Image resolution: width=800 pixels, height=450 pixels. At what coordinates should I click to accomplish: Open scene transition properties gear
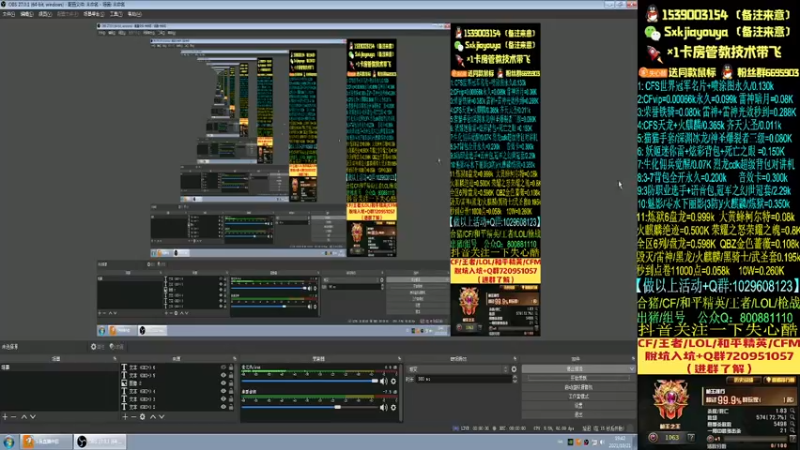click(x=514, y=369)
